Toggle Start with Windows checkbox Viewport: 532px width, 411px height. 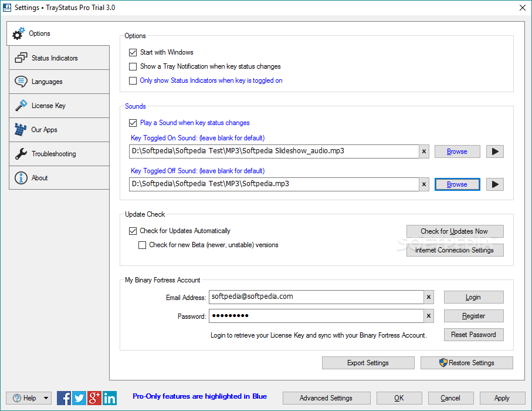133,52
